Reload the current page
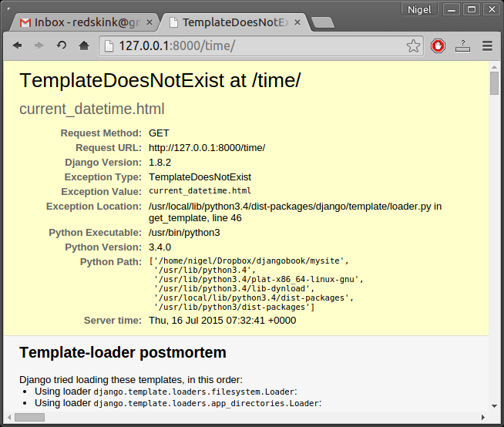This screenshot has width=504, height=427. [x=62, y=46]
